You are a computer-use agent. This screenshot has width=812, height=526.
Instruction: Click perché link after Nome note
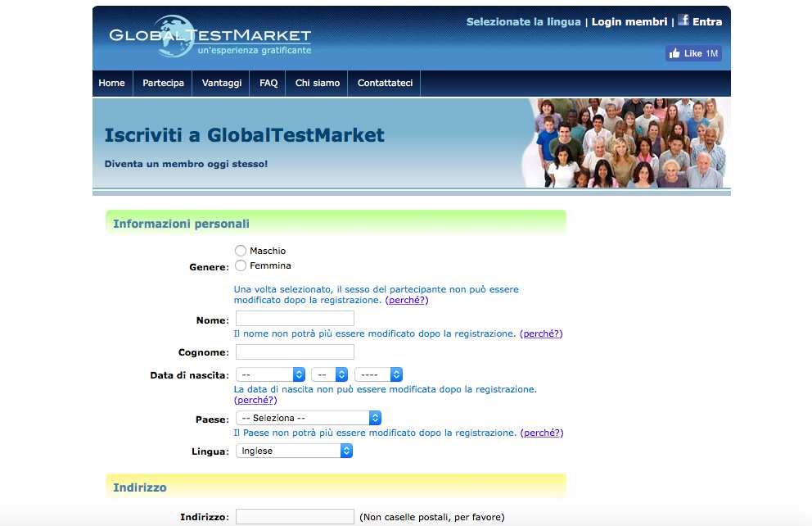(x=541, y=333)
